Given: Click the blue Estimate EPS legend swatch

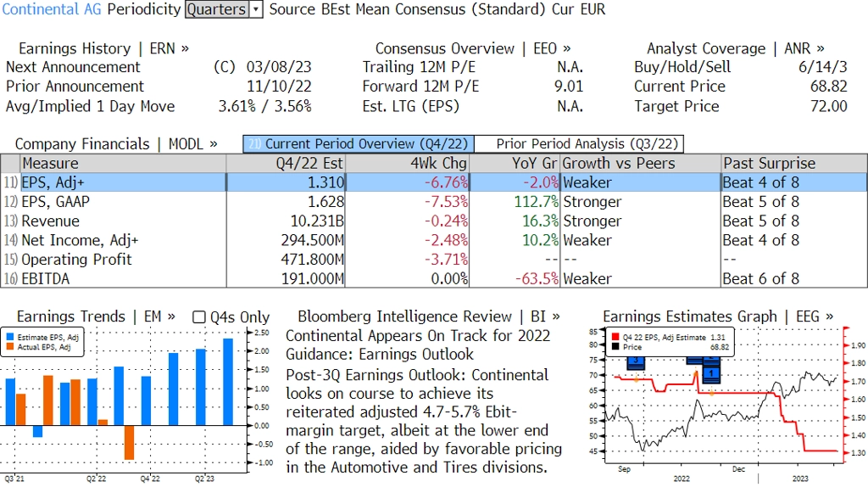Looking at the screenshot, I should [x=10, y=337].
